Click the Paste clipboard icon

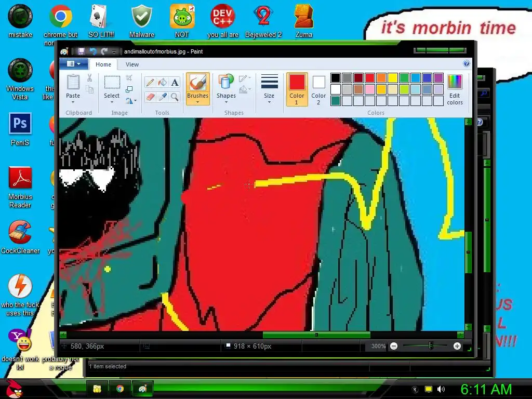point(73,83)
